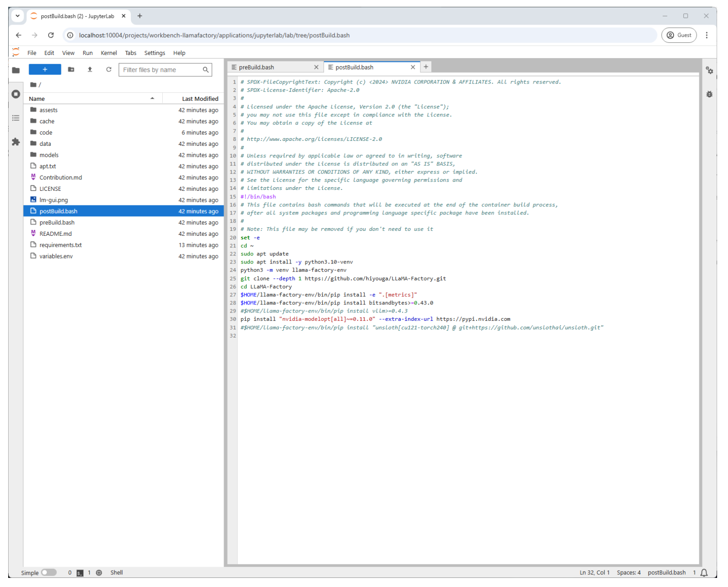Open the Running Terminals and Kernels sidebar

[16, 94]
